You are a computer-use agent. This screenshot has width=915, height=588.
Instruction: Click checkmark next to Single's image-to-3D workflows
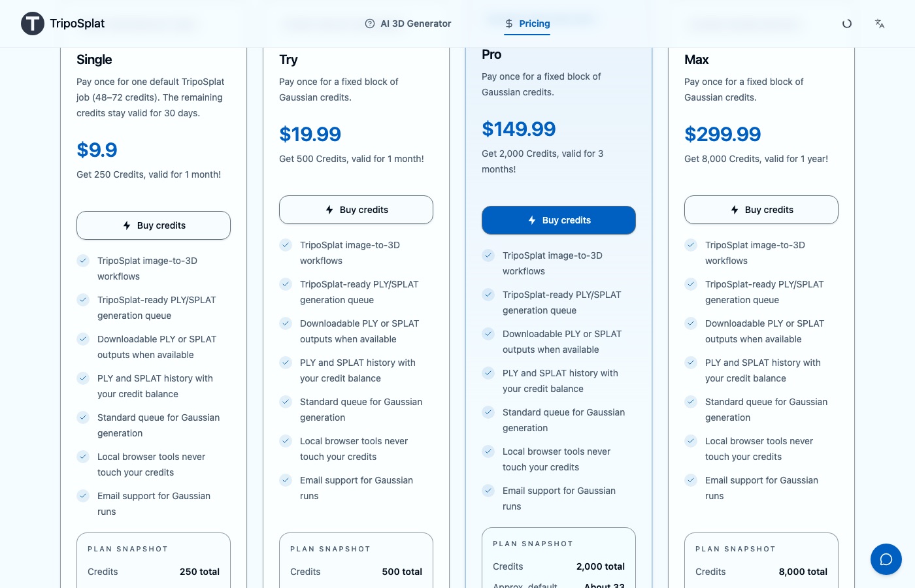coord(83,261)
